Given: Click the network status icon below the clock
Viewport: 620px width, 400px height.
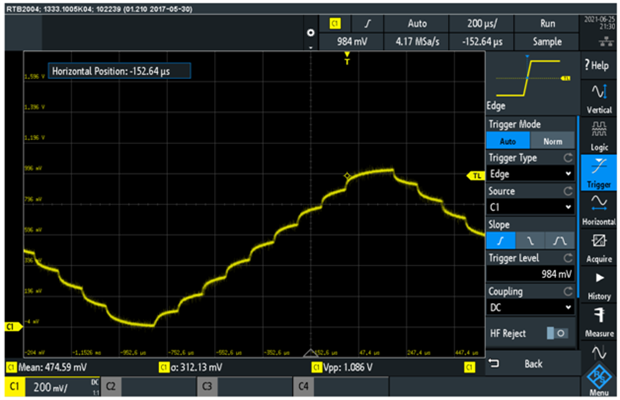Looking at the screenshot, I should (x=606, y=41).
